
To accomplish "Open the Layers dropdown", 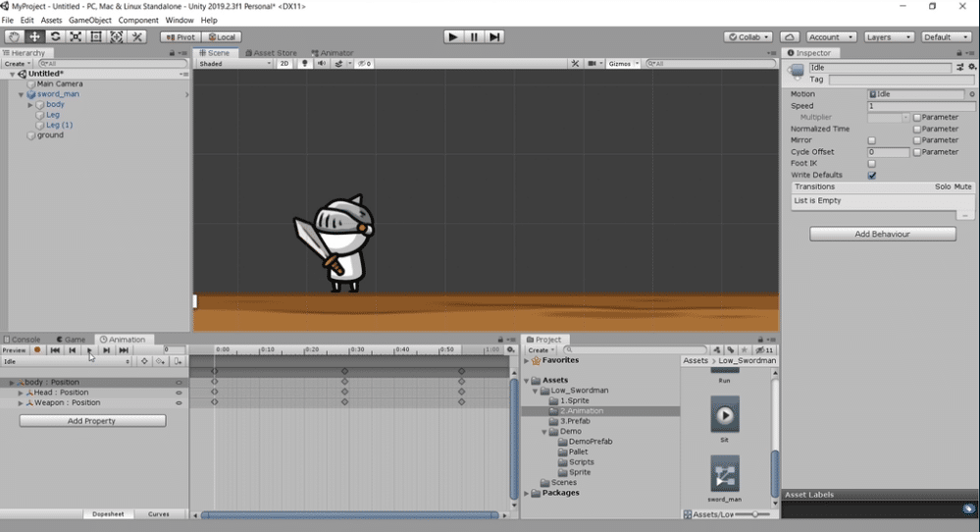I will point(889,37).
